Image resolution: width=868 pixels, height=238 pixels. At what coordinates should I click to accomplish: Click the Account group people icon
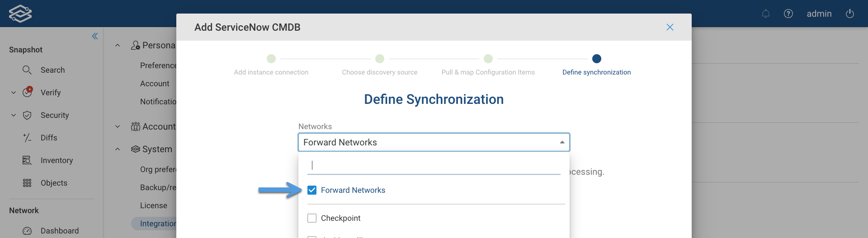136,126
